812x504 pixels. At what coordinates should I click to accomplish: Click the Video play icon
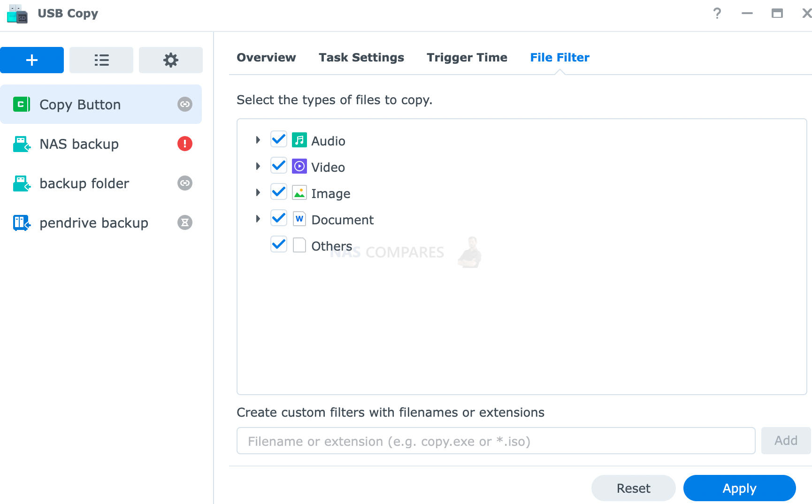(299, 166)
